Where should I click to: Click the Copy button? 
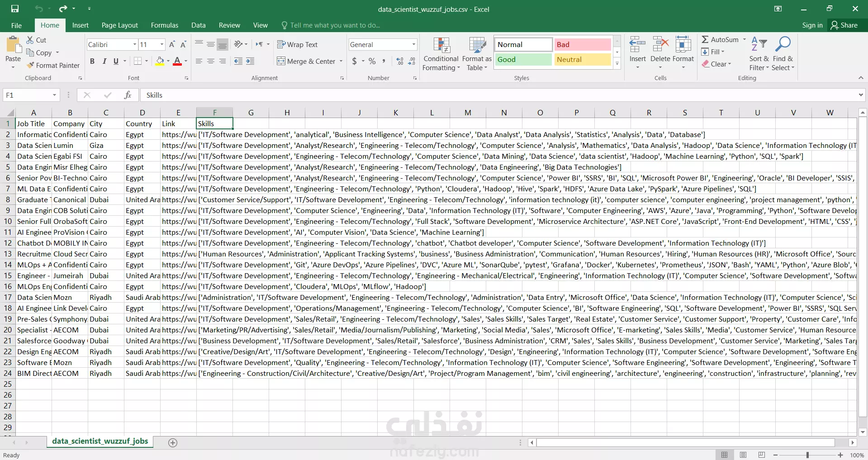pyautogui.click(x=39, y=52)
